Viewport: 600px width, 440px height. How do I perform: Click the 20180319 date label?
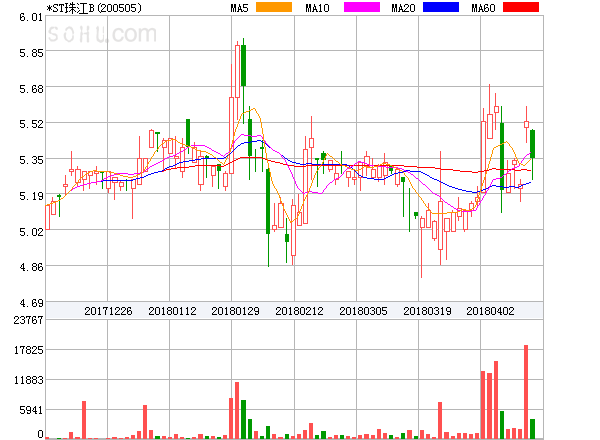(427, 311)
